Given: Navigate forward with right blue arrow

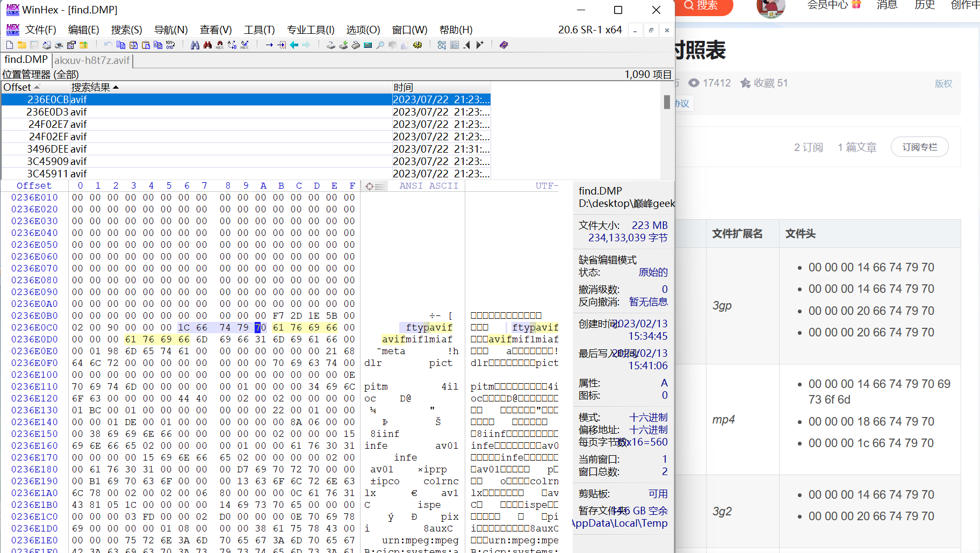Looking at the screenshot, I should coord(306,45).
